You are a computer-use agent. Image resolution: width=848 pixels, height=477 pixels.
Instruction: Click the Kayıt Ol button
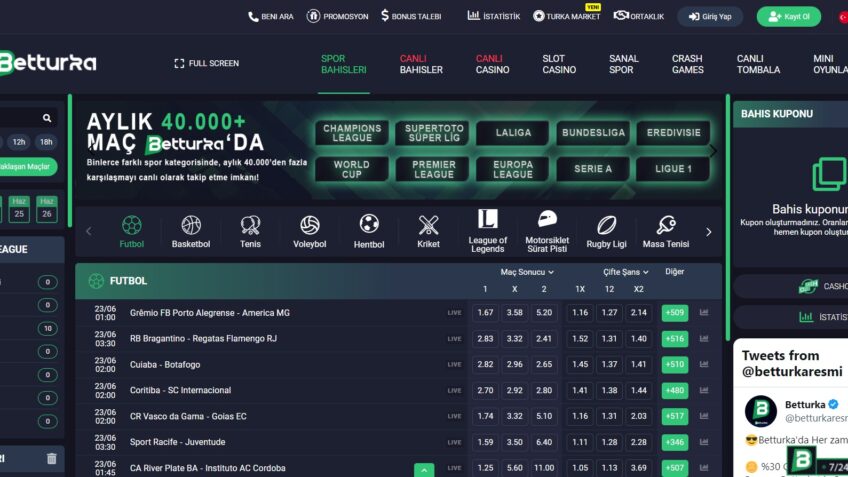pyautogui.click(x=788, y=16)
